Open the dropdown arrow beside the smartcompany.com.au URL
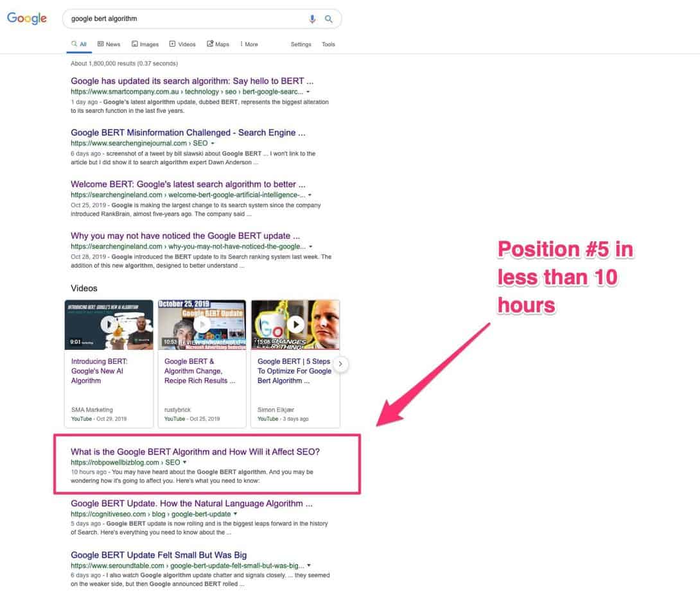The image size is (700, 593). click(x=307, y=92)
